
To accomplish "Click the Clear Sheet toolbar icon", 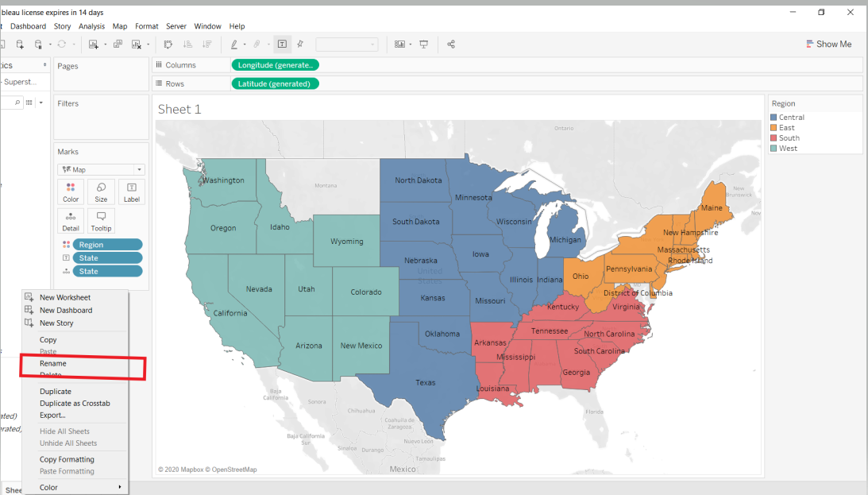I will 136,44.
